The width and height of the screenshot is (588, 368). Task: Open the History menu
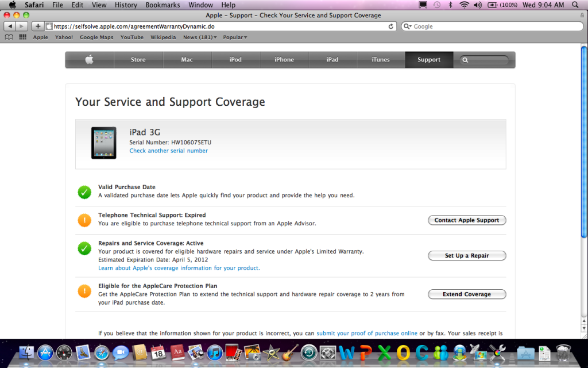click(126, 5)
